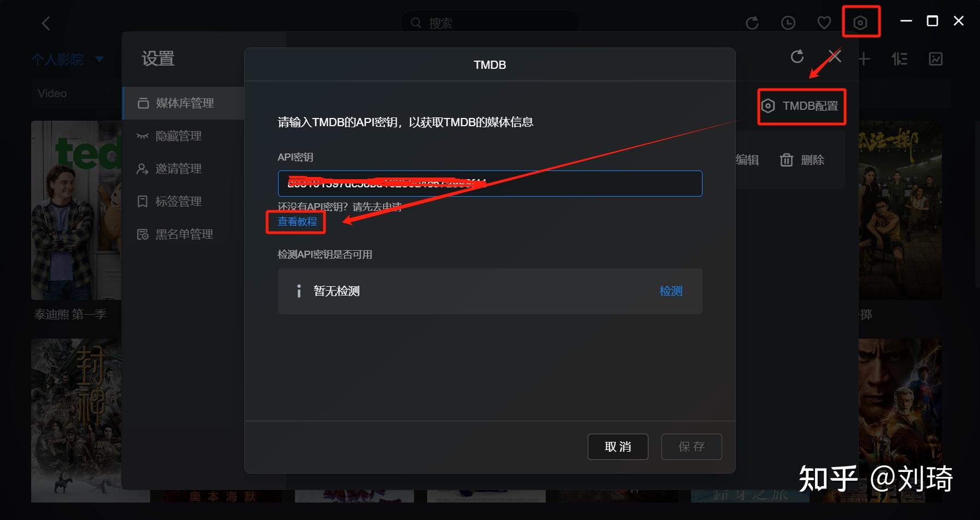Select 媒体库管理 in settings sidebar

[x=184, y=103]
